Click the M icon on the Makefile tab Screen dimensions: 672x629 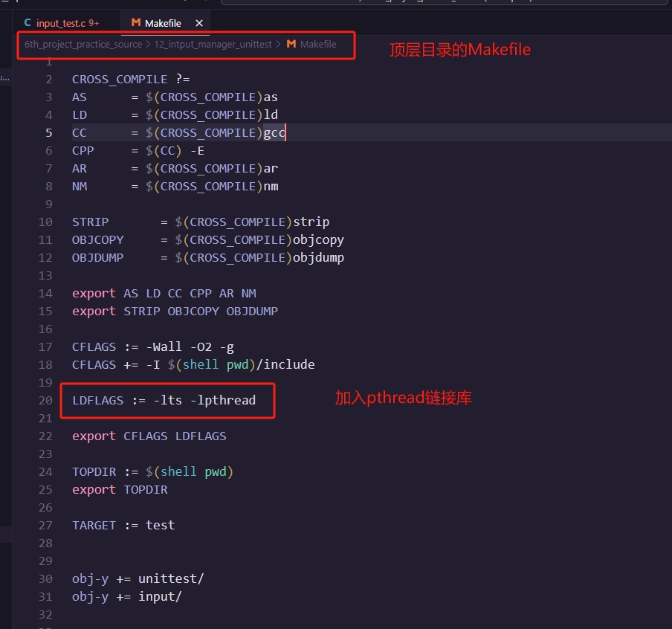click(135, 23)
